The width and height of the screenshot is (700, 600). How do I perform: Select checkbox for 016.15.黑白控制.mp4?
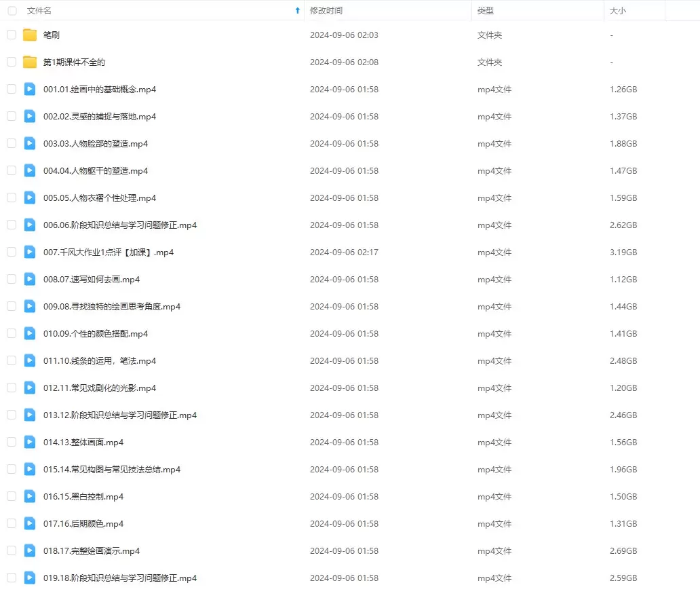pyautogui.click(x=12, y=497)
